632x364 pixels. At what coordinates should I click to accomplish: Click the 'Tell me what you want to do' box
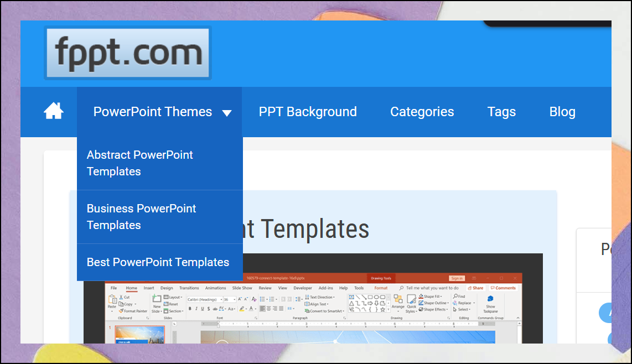(x=428, y=288)
